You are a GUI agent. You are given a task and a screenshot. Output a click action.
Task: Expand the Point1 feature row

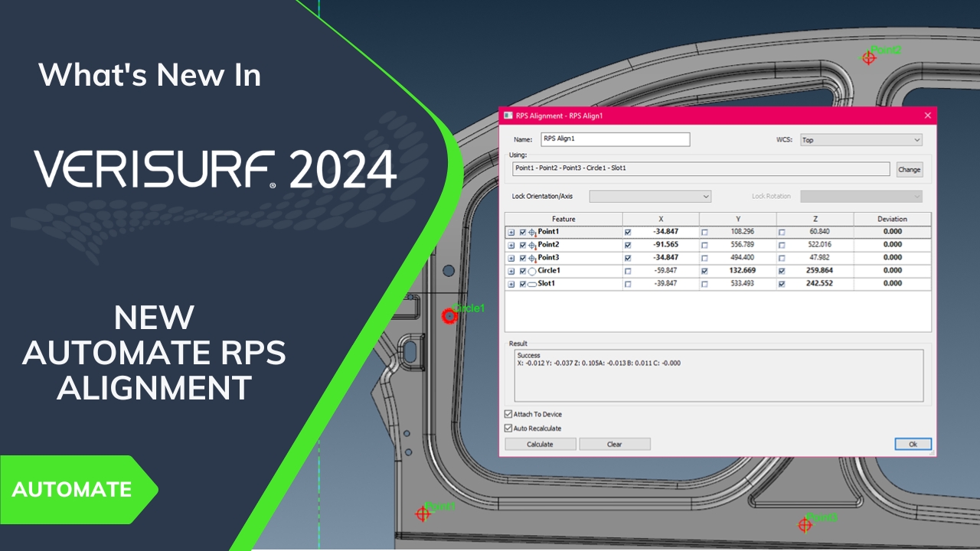511,232
